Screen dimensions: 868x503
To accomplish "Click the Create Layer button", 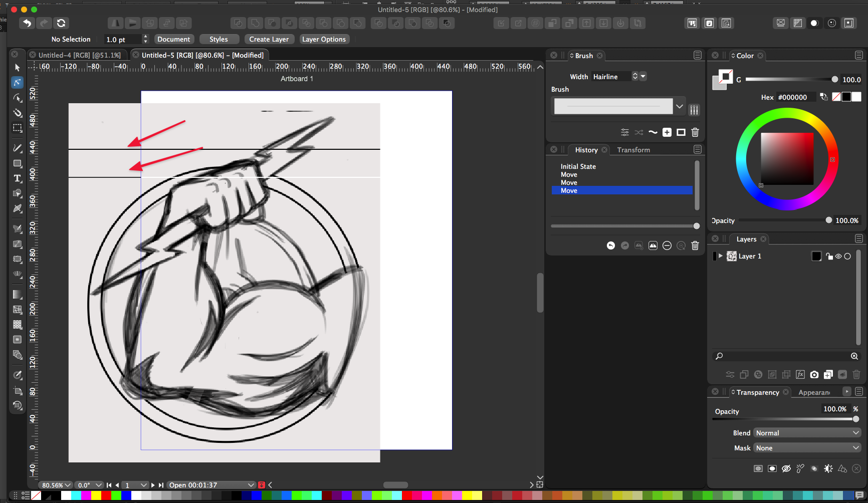I will tap(269, 39).
